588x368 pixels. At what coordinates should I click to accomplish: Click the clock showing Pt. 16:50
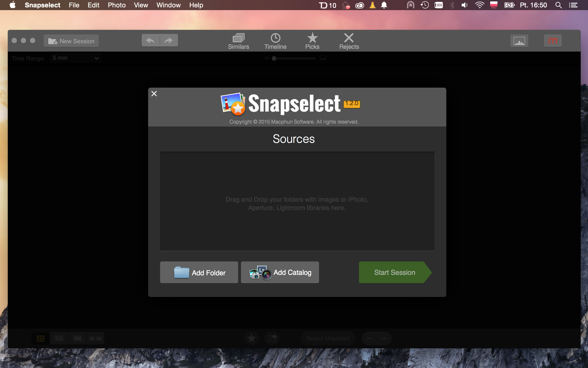pos(533,5)
